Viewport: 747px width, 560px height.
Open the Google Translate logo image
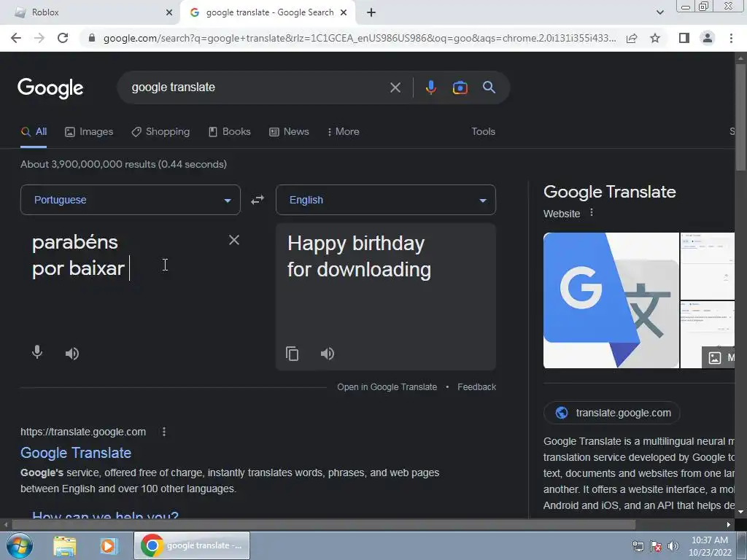(611, 300)
